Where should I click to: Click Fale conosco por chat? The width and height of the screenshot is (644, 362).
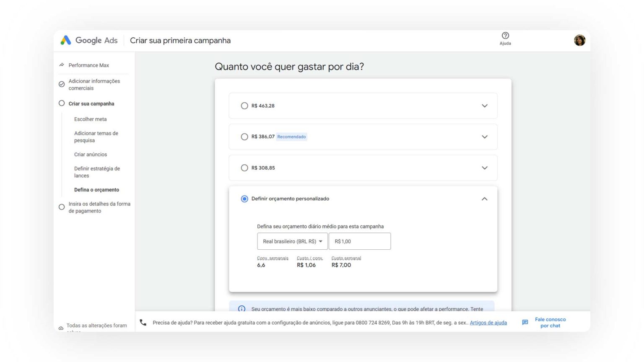550,322
